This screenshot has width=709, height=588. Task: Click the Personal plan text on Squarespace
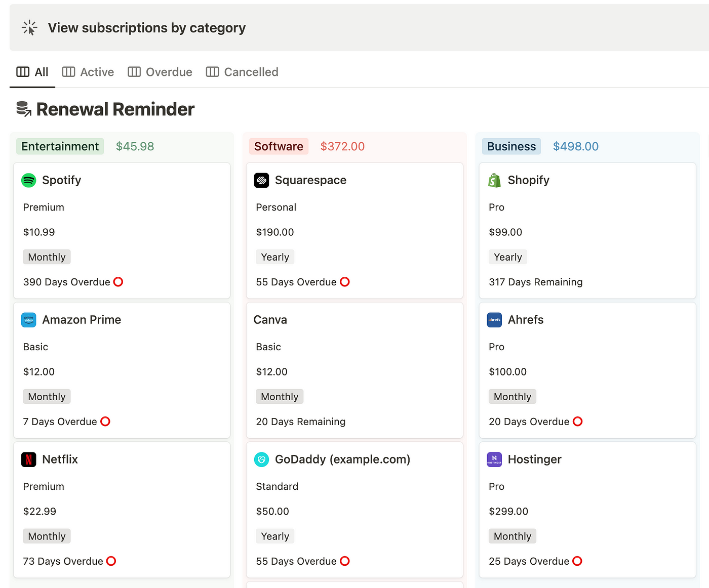276,207
